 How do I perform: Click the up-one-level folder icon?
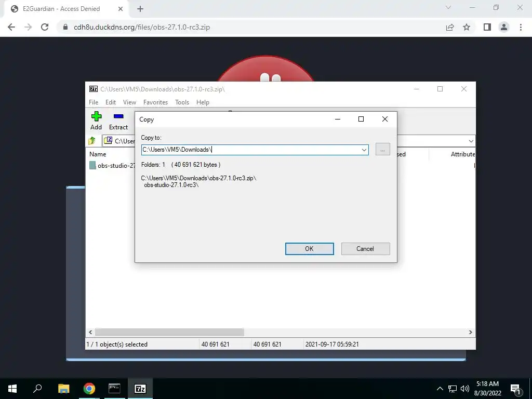click(92, 141)
